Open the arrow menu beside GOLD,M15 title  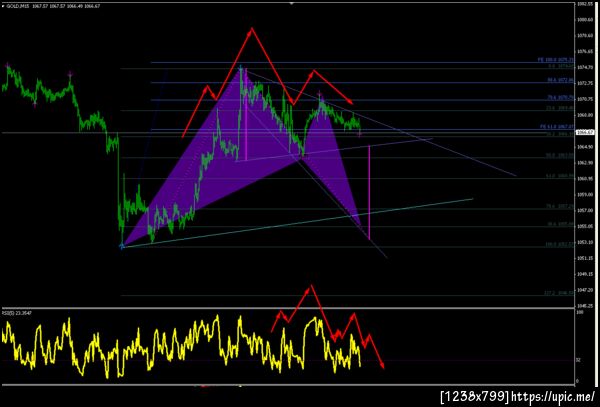coord(3,6)
